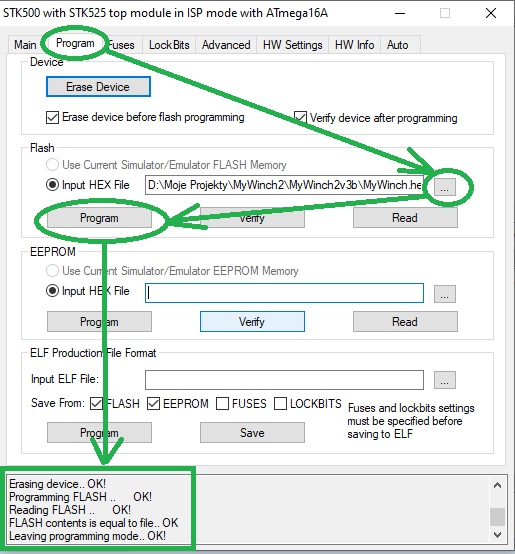Screen dimensions: 515x554
Task: Program the EEPROM memory
Action: tap(99, 322)
